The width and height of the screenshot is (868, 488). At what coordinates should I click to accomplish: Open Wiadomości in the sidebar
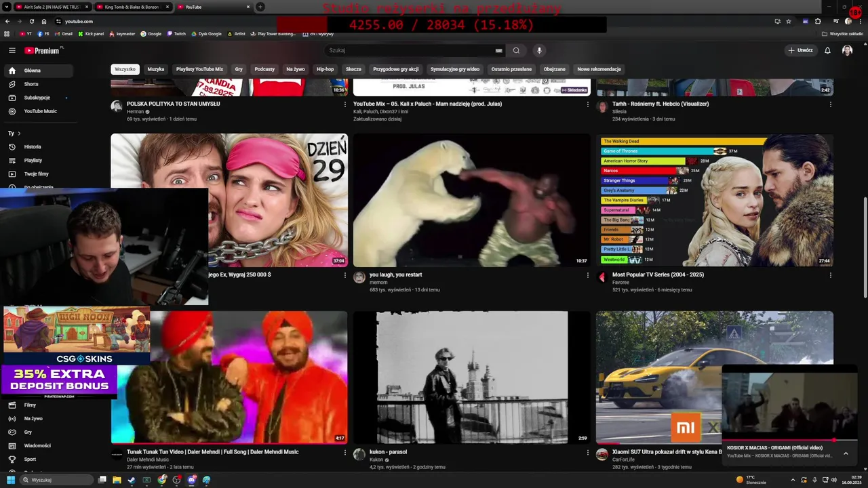pos(37,446)
